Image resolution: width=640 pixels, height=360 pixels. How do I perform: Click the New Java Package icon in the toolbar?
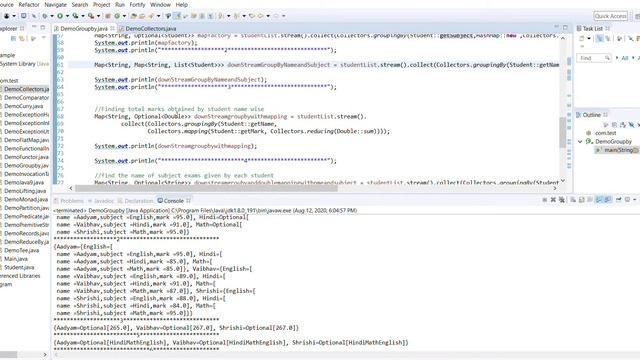(x=108, y=16)
